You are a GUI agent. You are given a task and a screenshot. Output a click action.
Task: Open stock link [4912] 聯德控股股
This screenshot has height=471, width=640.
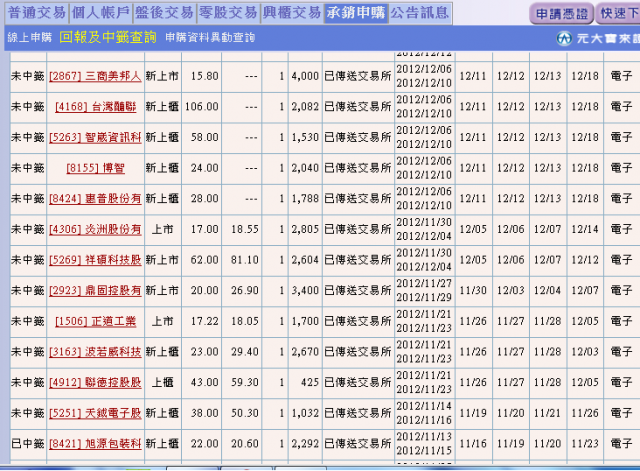[95, 382]
